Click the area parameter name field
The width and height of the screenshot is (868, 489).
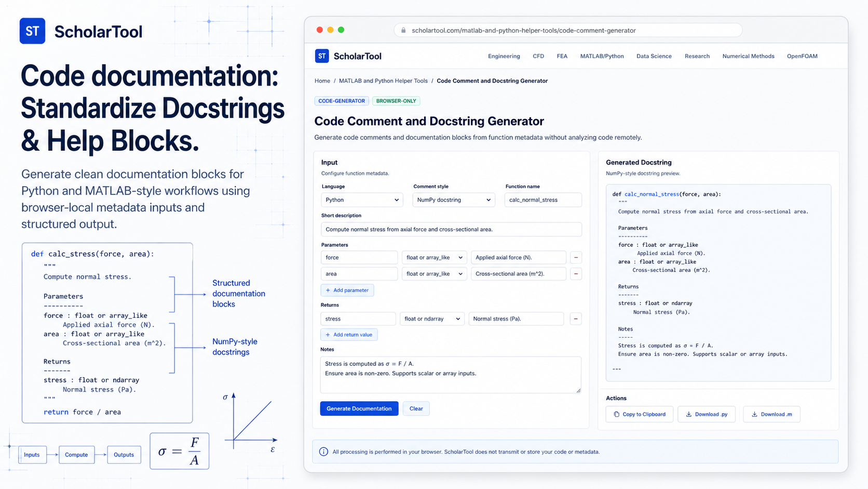[x=359, y=274]
